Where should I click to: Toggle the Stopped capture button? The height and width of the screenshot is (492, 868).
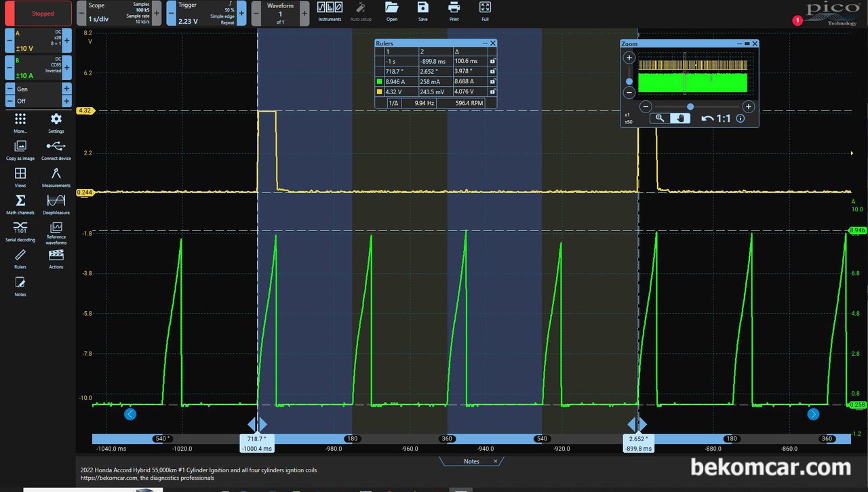click(38, 13)
